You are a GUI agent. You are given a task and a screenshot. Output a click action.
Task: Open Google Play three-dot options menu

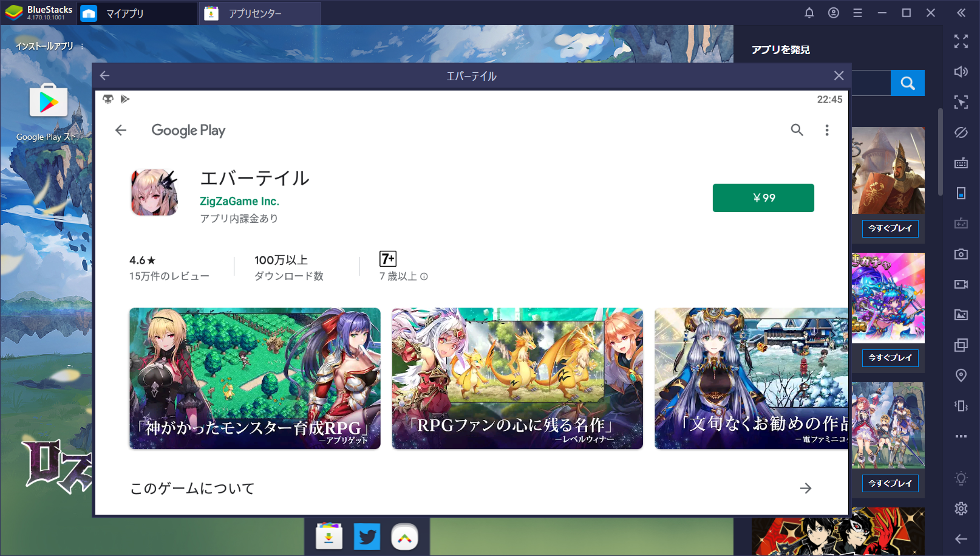tap(827, 130)
